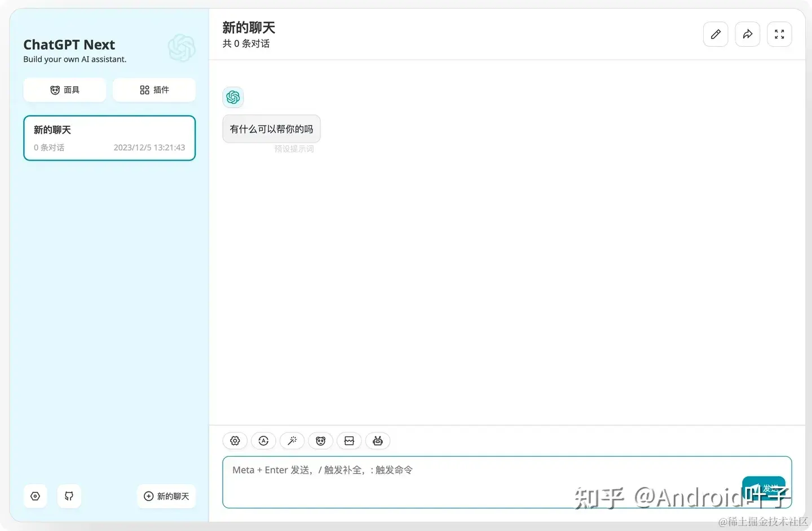Choose model with the robot icon
Image resolution: width=812 pixels, height=531 pixels.
[x=378, y=441]
